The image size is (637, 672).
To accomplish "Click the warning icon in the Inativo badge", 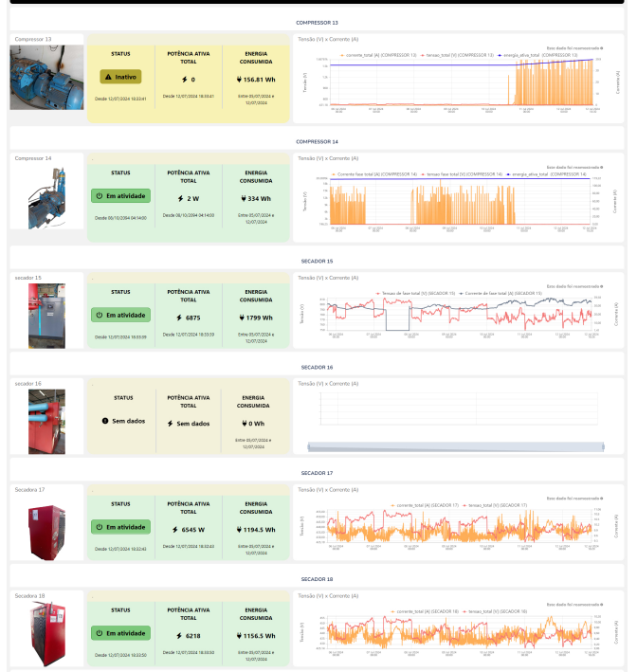I will (x=108, y=77).
